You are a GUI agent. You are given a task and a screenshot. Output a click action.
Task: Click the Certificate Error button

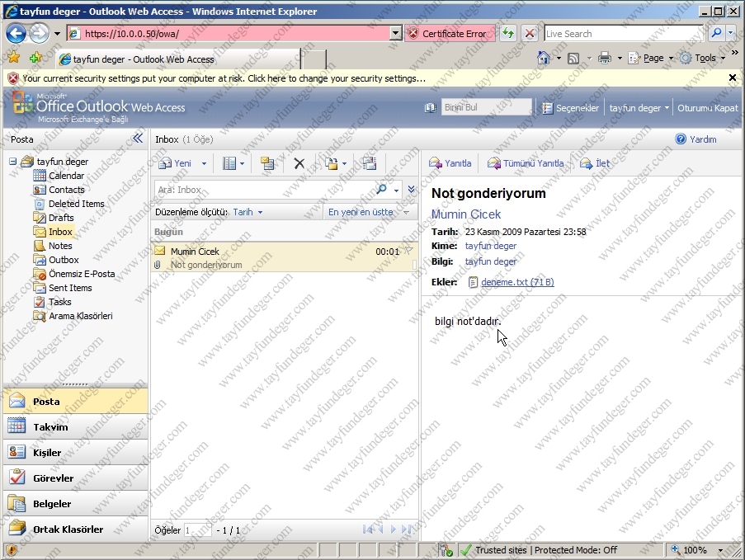[x=450, y=33]
